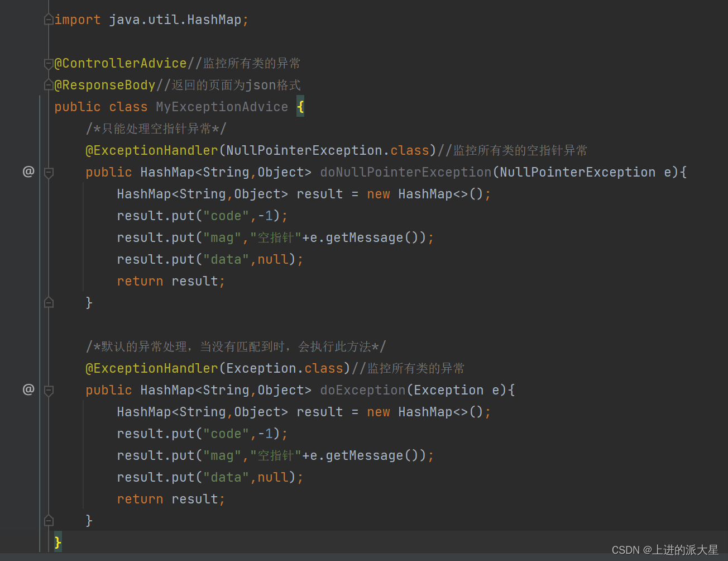Viewport: 728px width, 561px height.
Task: Click the NullPointerException e parameter
Action: pyautogui.click(x=586, y=172)
